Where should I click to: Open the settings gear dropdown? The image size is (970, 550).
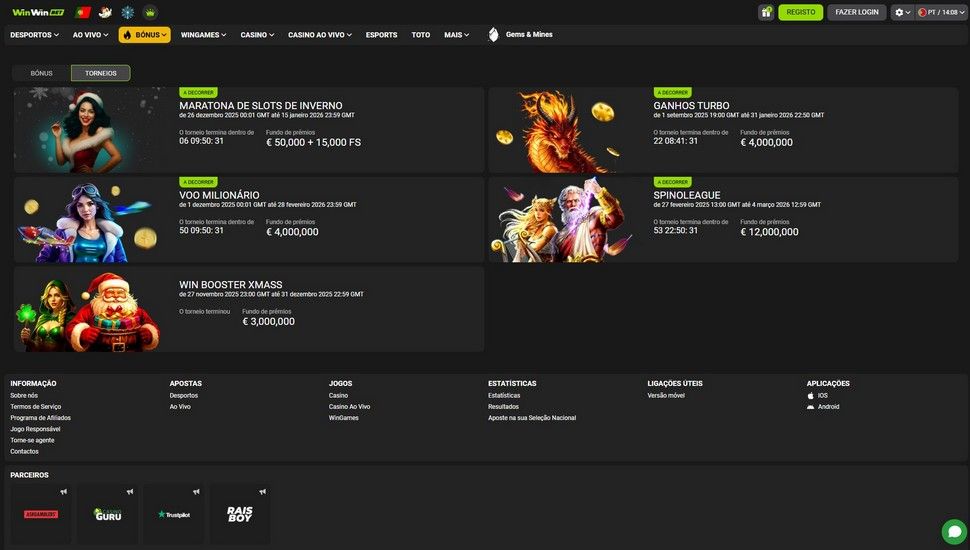pyautogui.click(x=901, y=12)
